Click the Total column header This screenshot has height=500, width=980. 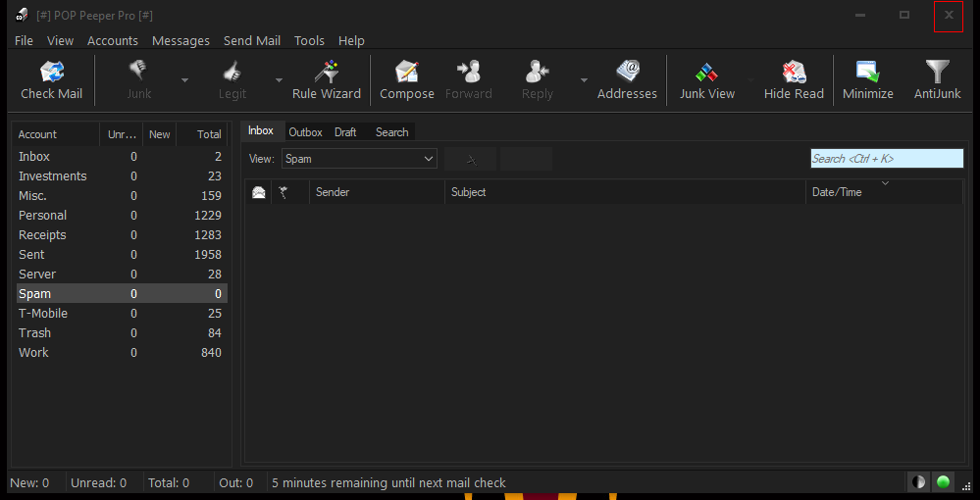tap(202, 134)
